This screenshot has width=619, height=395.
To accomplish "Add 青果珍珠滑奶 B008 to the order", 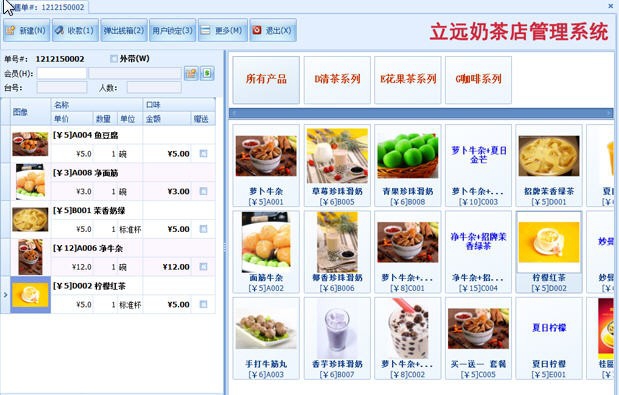I will 408,165.
